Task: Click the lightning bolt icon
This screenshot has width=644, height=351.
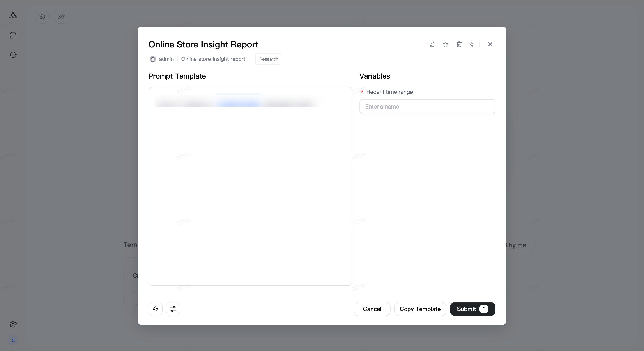Action: [x=156, y=309]
